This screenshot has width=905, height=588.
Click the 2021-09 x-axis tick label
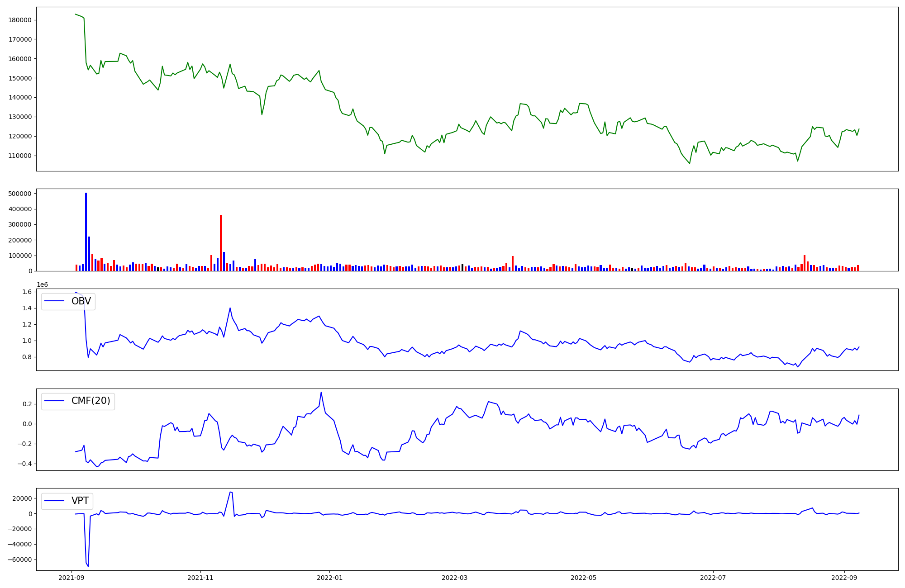pos(71,578)
